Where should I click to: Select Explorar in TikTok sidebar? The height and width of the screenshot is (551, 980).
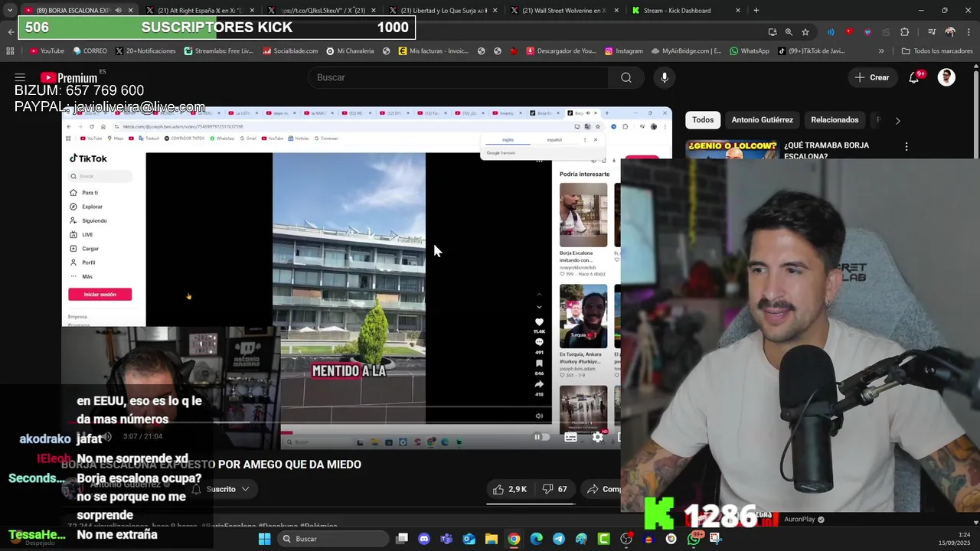coord(87,207)
